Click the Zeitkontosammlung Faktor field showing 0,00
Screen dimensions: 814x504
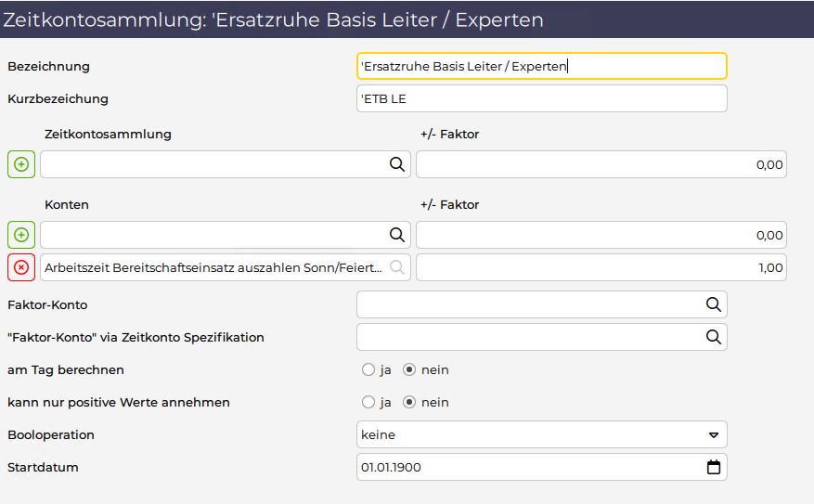[x=601, y=164]
